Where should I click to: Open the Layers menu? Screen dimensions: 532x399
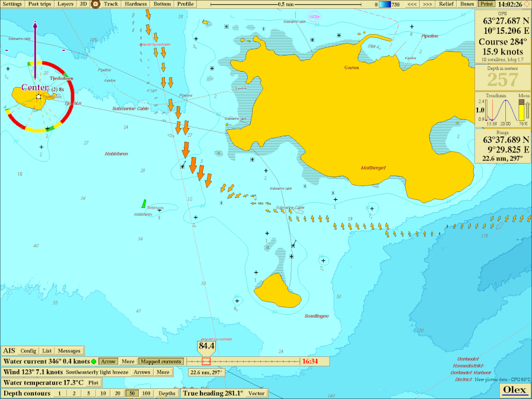(65, 4)
